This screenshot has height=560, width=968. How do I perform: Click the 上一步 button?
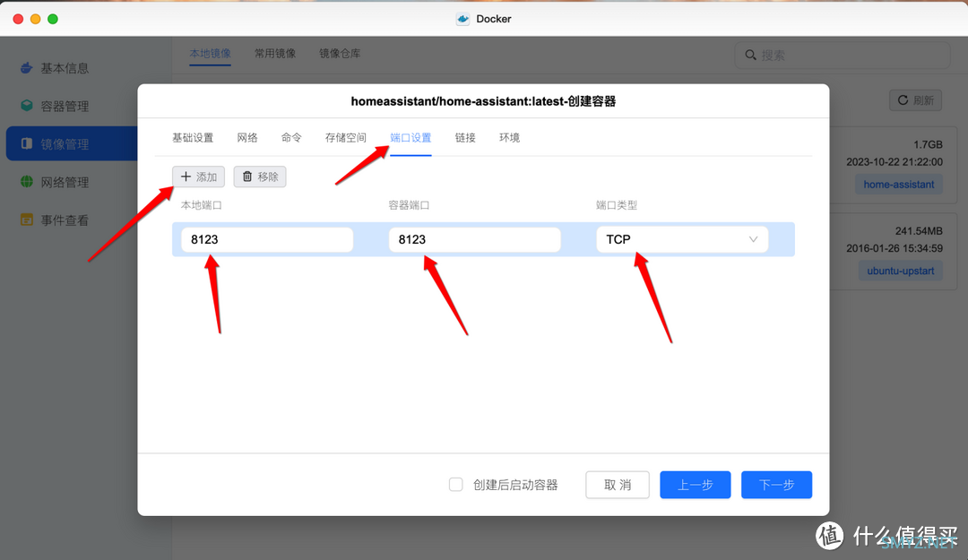tap(696, 485)
